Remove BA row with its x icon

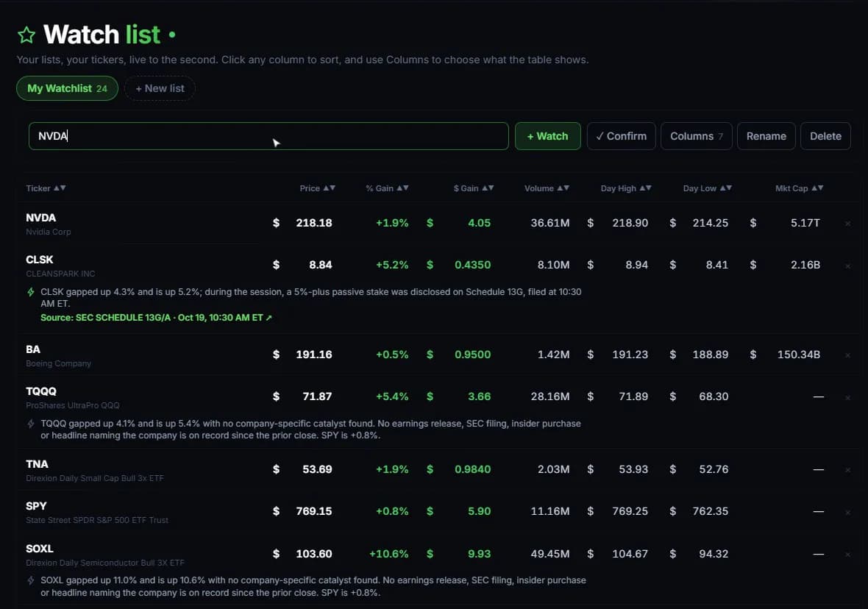(847, 355)
